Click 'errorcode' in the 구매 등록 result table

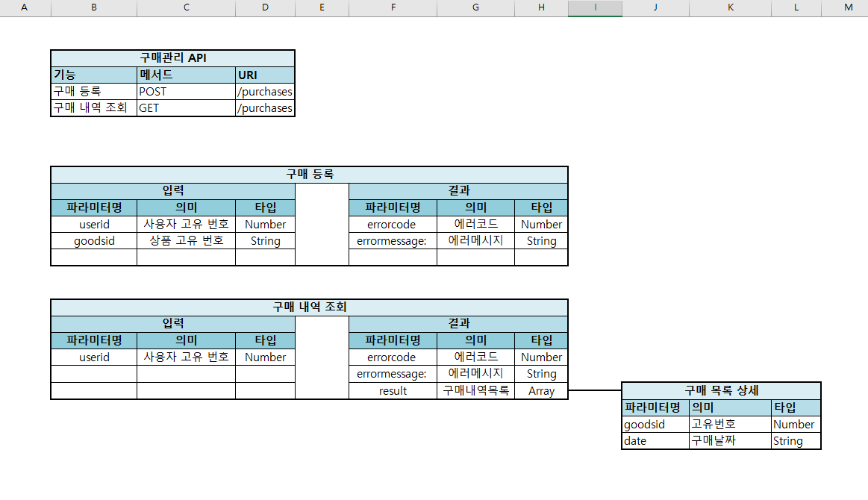(393, 224)
